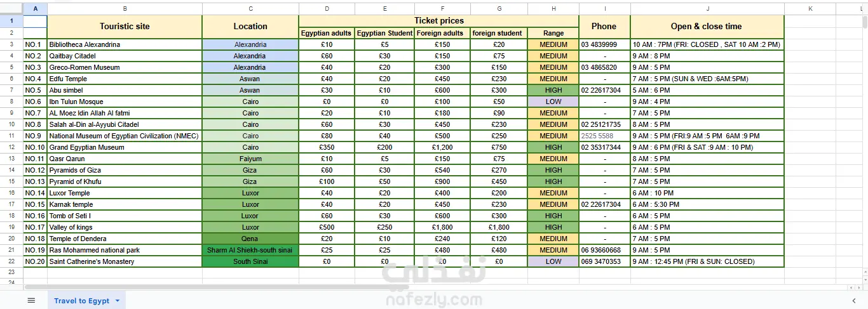Select the South Sinai location cell
Image resolution: width=868 pixels, height=309 pixels.
[250, 261]
